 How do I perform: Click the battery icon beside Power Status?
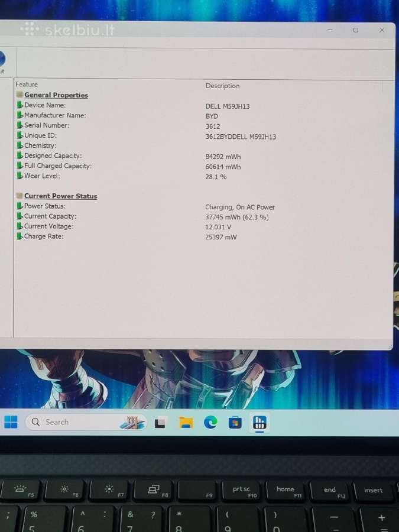click(20, 206)
